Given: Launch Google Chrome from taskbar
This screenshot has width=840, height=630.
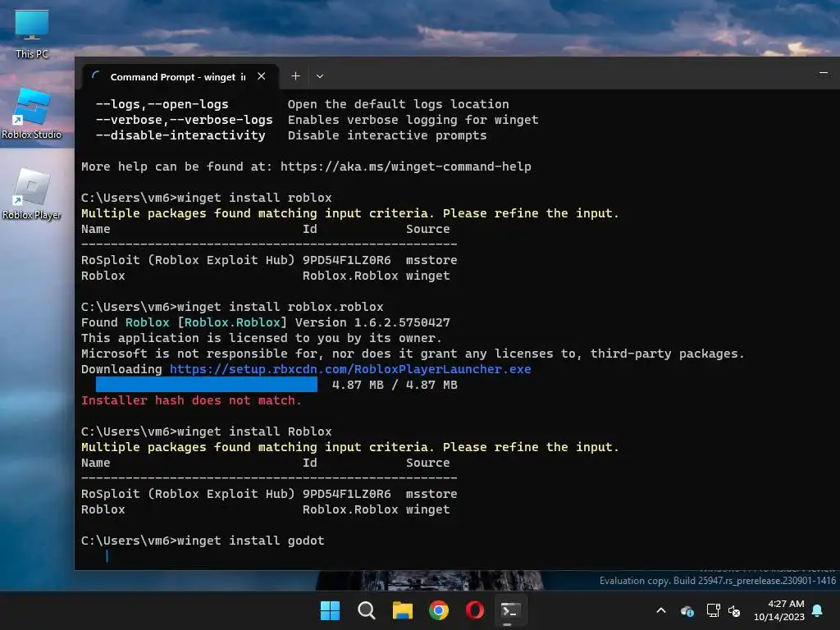Looking at the screenshot, I should click(x=439, y=610).
